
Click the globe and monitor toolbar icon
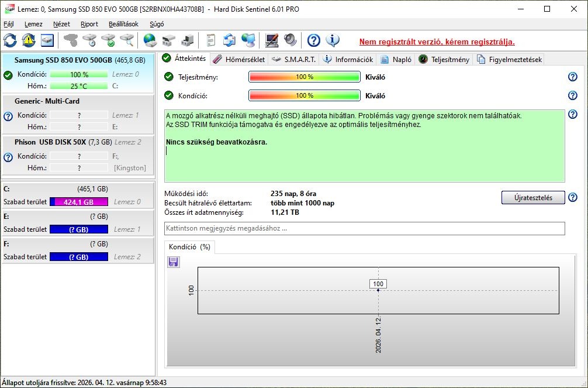point(248,40)
